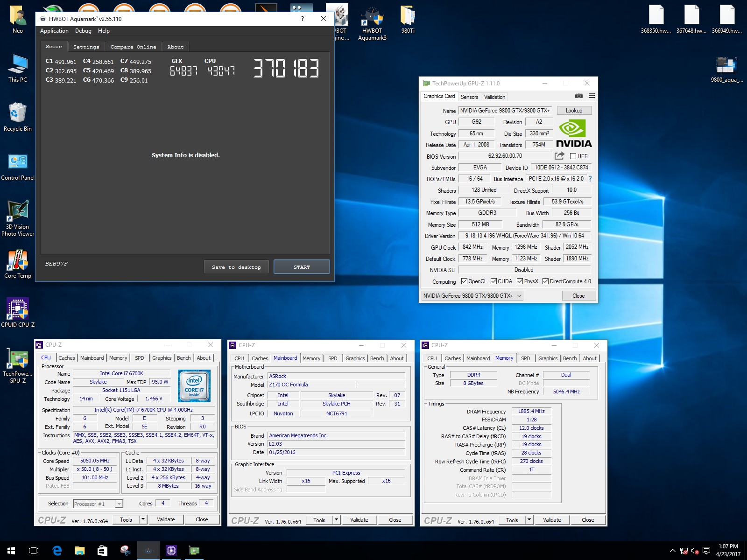Launch Microsoft Edge from taskbar
Viewport: 747px width, 560px height.
coord(57,551)
